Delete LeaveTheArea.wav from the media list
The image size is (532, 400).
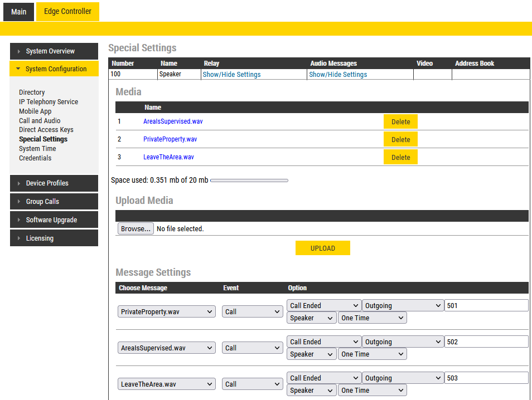click(400, 158)
